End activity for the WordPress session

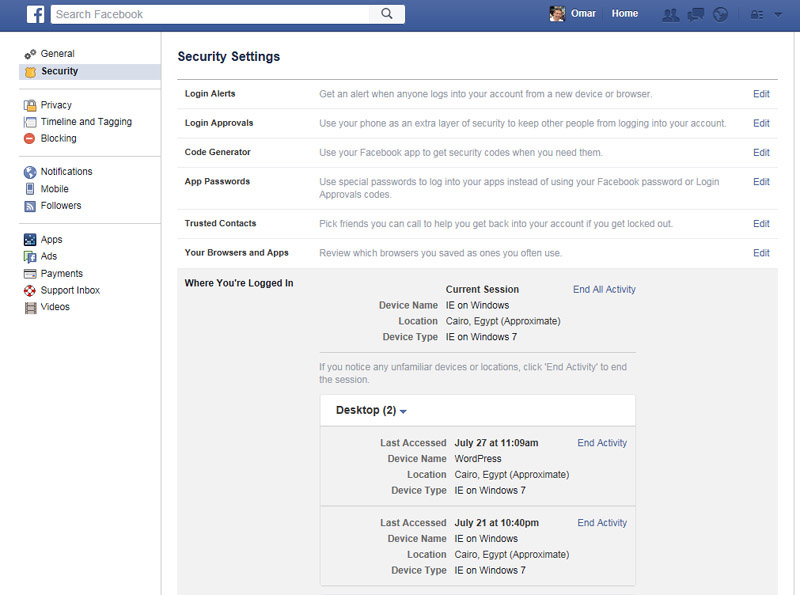pyautogui.click(x=602, y=443)
